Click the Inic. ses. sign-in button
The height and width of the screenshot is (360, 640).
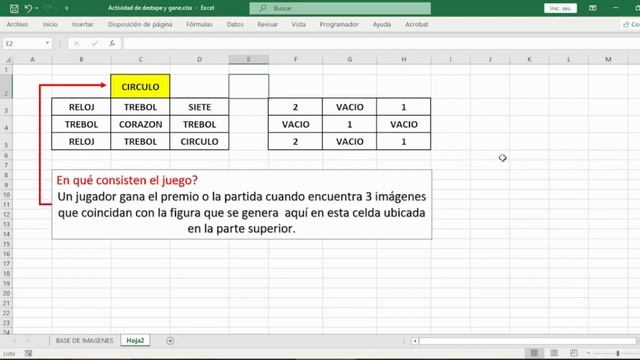(560, 8)
